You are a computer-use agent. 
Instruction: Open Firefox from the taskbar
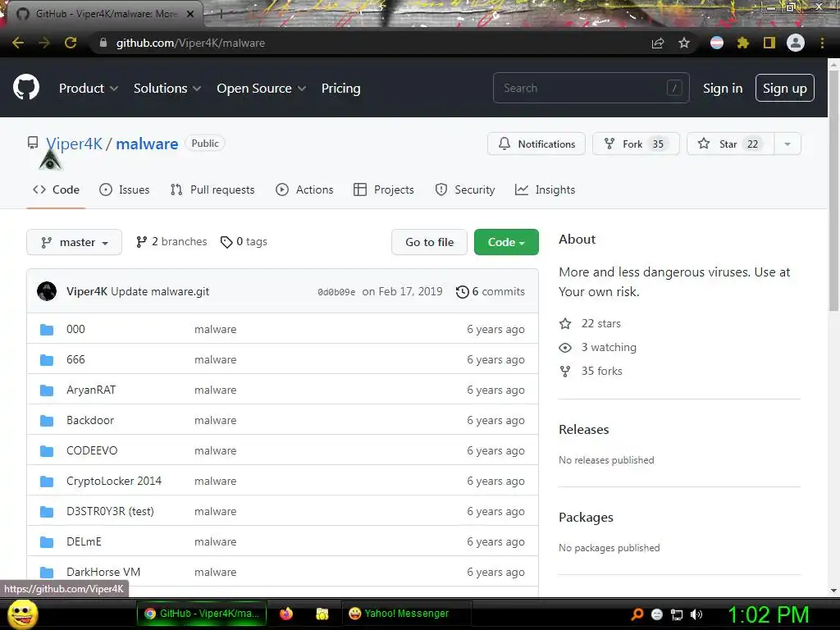pos(286,614)
